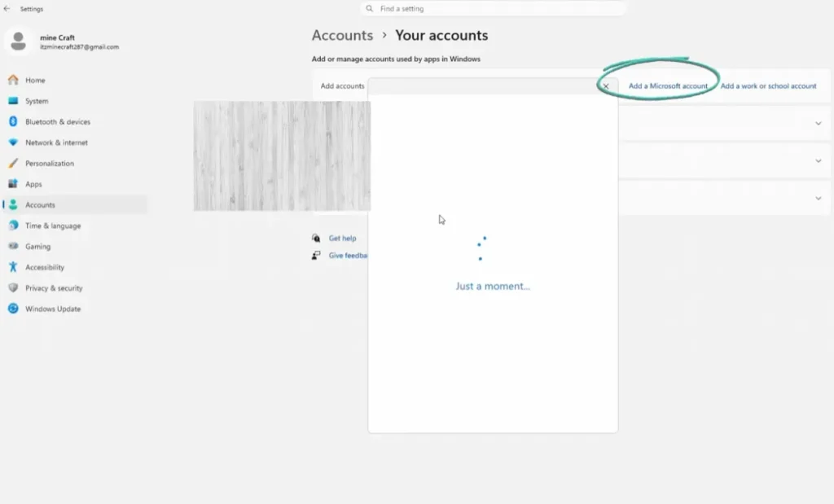Click Add a work or school account

coord(768,85)
